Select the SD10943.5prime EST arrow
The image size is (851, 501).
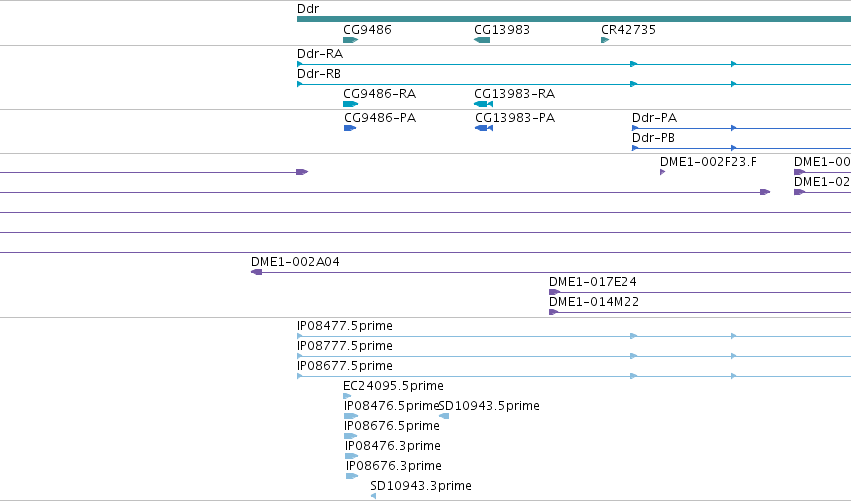click(x=444, y=416)
